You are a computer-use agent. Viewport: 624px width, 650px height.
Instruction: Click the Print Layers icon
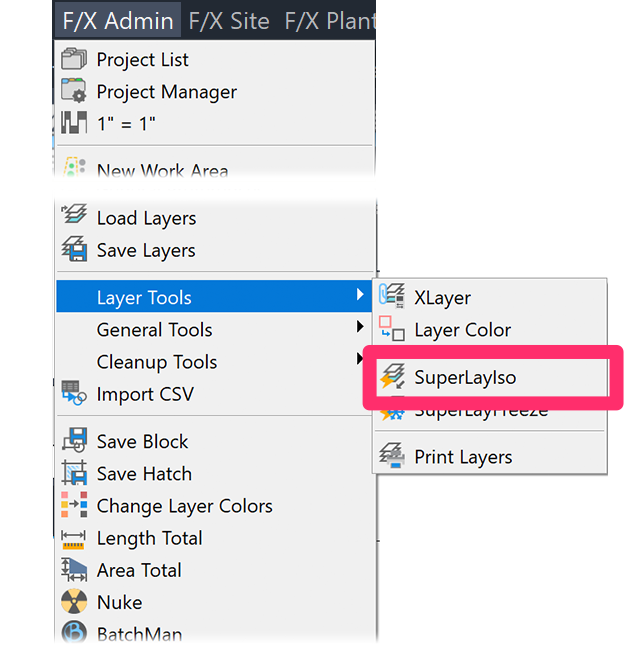click(391, 457)
